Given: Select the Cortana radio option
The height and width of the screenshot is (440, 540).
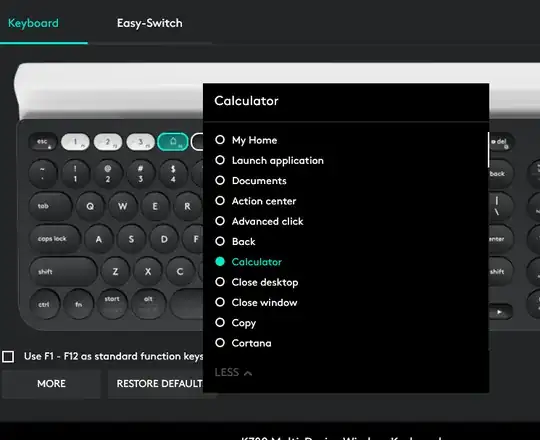Looking at the screenshot, I should click(243, 343).
